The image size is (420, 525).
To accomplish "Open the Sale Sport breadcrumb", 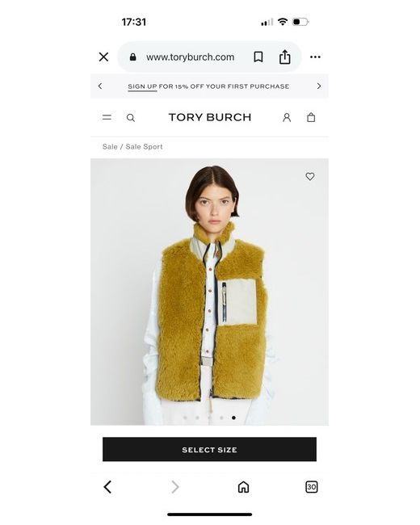I will click(x=144, y=147).
